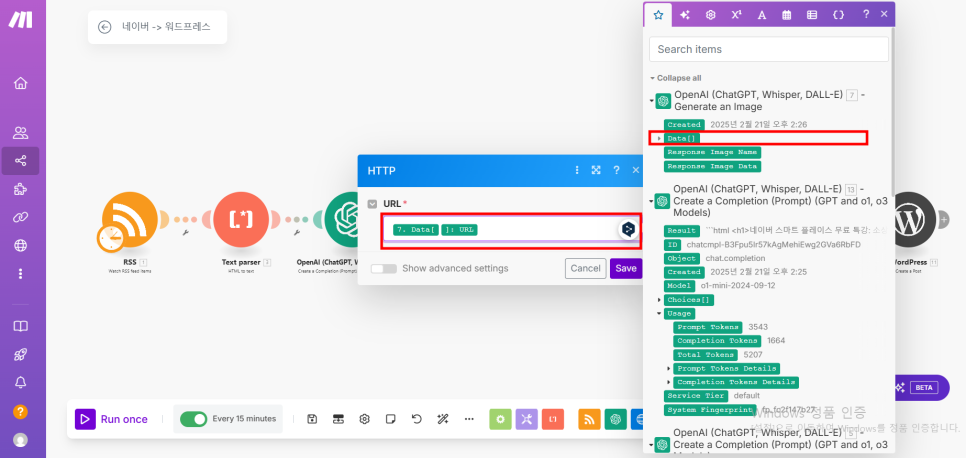Open the Scenarios share icon in the sidebar
The image size is (966, 458).
20,161
